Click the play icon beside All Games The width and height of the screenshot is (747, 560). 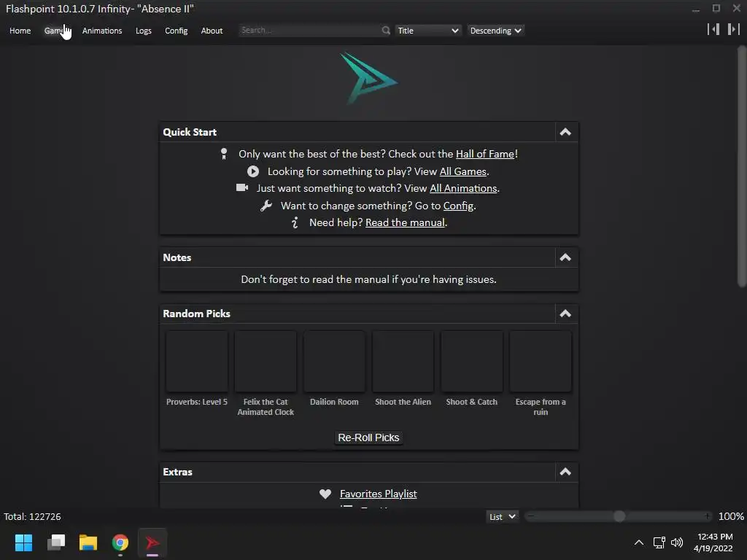[253, 171]
